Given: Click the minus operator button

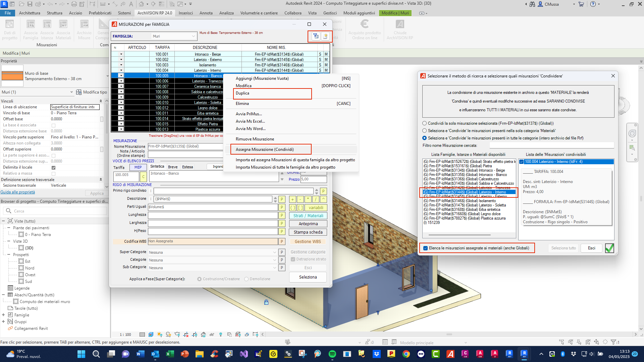Looking at the screenshot, I should (x=300, y=199).
